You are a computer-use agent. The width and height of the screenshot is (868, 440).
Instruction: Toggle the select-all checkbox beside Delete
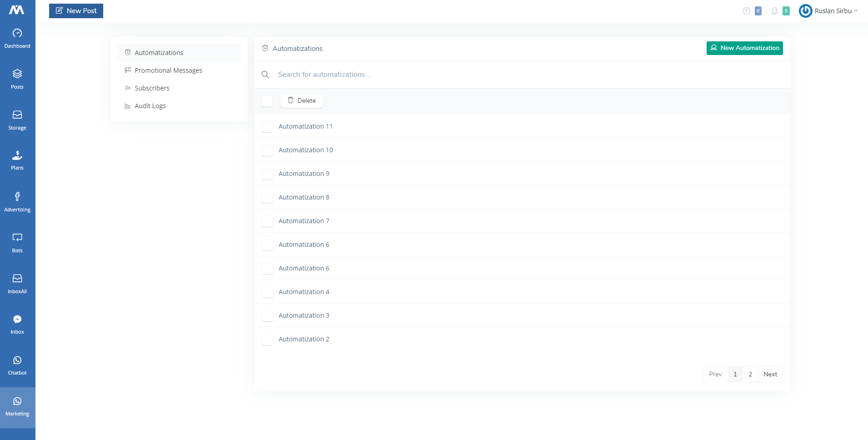point(267,101)
